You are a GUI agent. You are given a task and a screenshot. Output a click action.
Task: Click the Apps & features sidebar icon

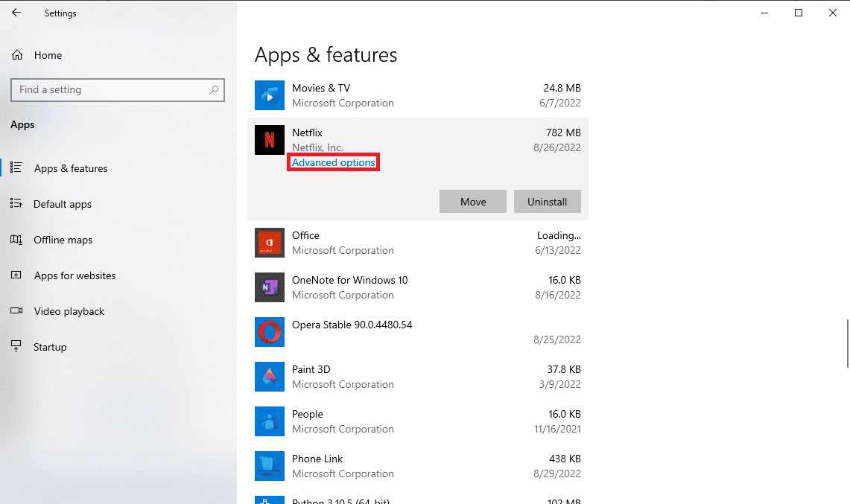pos(16,168)
